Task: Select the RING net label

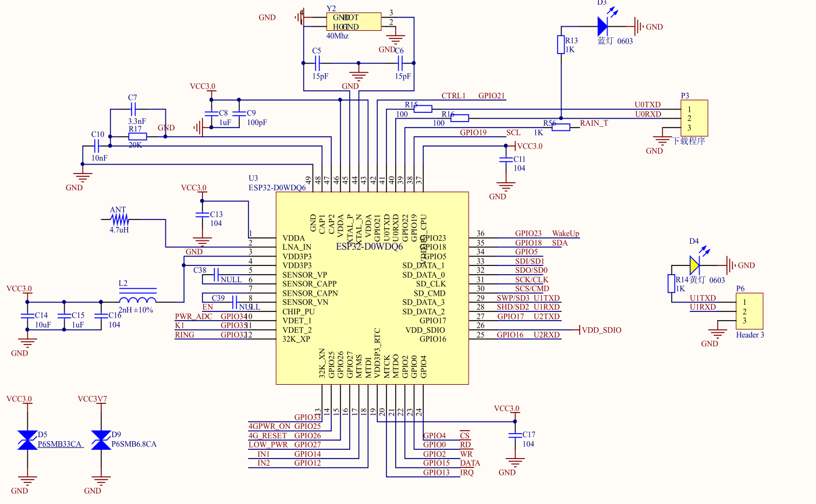Action: tap(185, 335)
